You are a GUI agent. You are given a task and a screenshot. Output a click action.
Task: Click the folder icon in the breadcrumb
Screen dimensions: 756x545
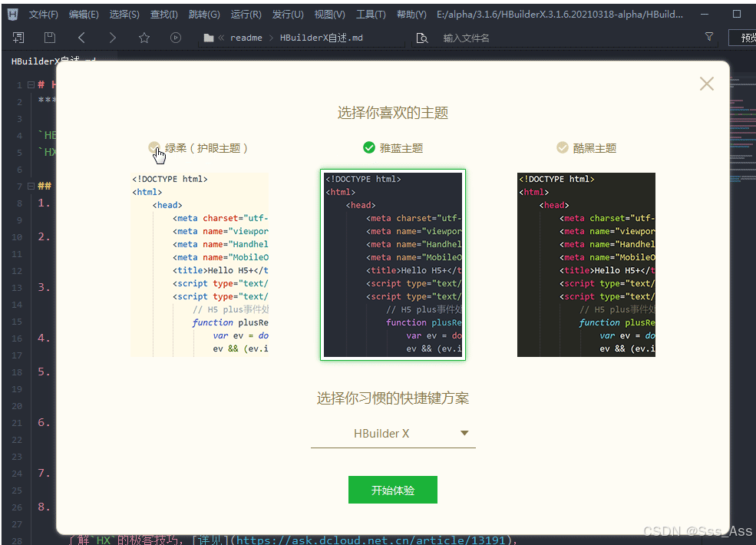pyautogui.click(x=208, y=38)
